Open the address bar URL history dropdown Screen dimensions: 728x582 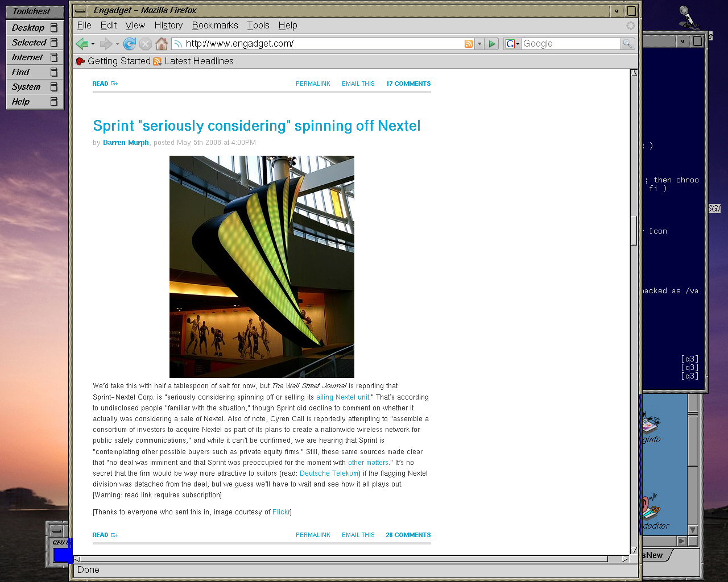[x=479, y=44]
